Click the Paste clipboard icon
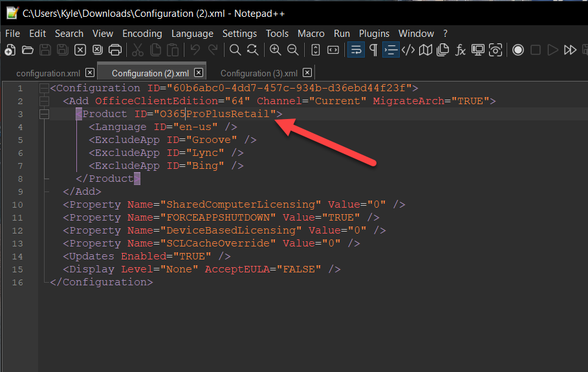588x372 pixels. pos(173,50)
